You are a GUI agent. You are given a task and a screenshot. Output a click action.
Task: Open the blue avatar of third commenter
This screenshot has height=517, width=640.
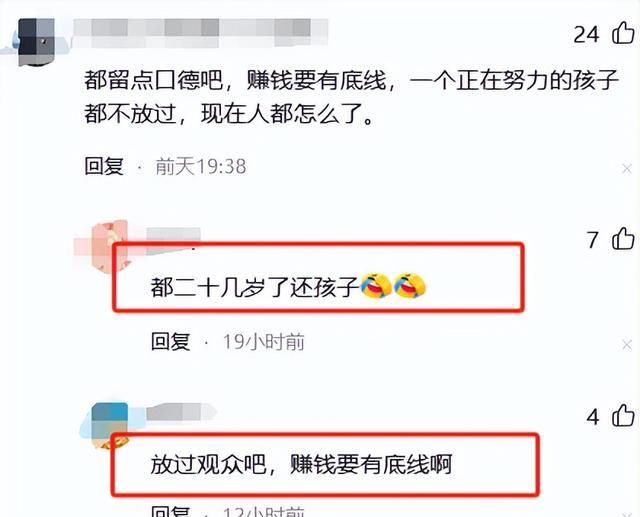click(x=110, y=424)
